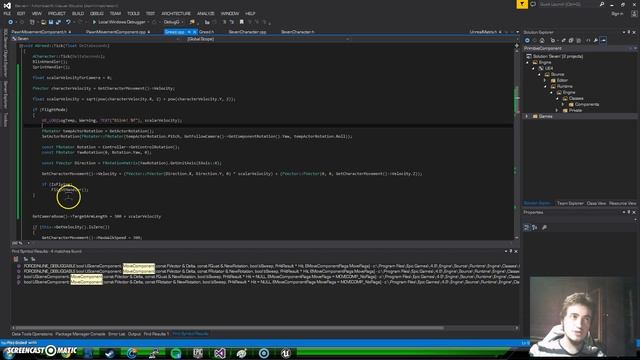Click the Save All toolbar icon
The width and height of the screenshot is (640, 360).
(x=58, y=22)
